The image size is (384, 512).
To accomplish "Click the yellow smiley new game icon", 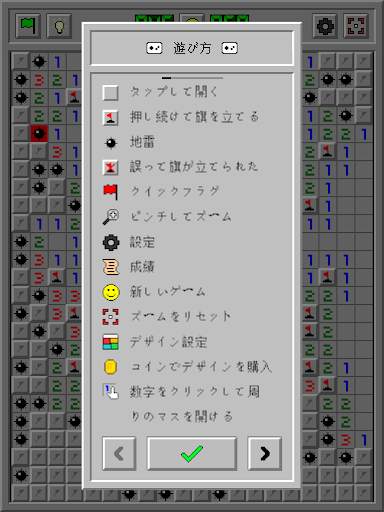I will pyautogui.click(x=111, y=292).
